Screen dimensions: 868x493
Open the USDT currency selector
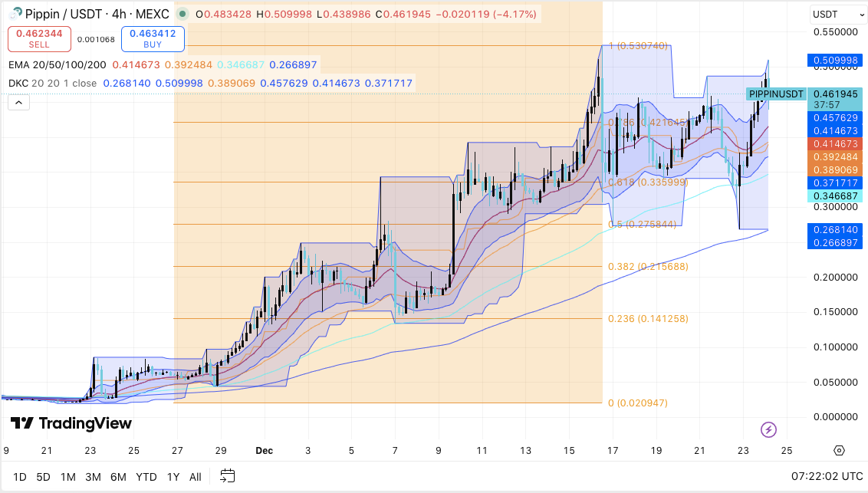pyautogui.click(x=837, y=13)
